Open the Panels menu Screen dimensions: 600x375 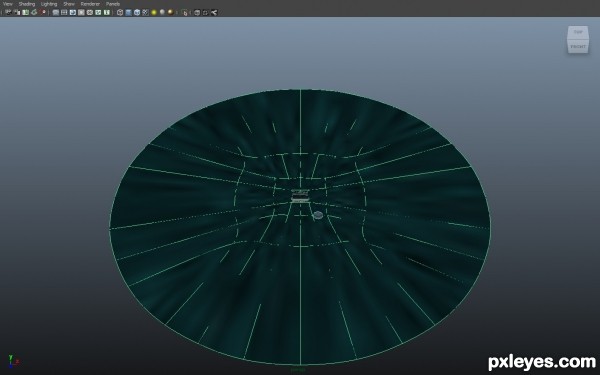(x=113, y=4)
